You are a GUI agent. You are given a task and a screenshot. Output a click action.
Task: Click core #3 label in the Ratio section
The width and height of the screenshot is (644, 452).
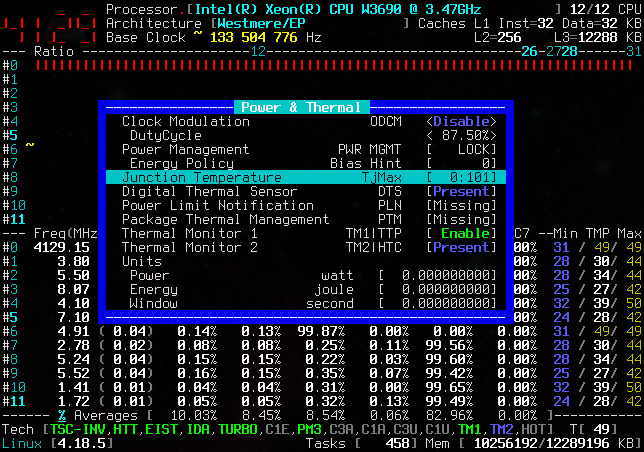coord(10,107)
